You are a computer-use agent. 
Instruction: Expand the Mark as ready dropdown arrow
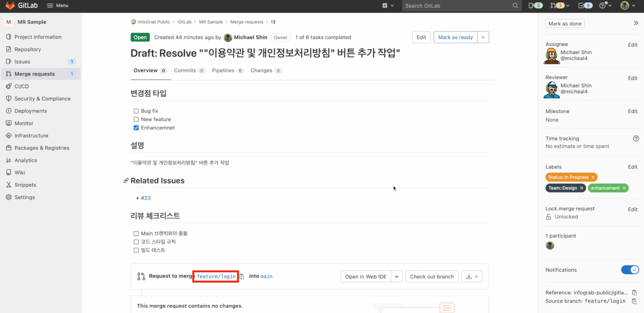point(483,37)
